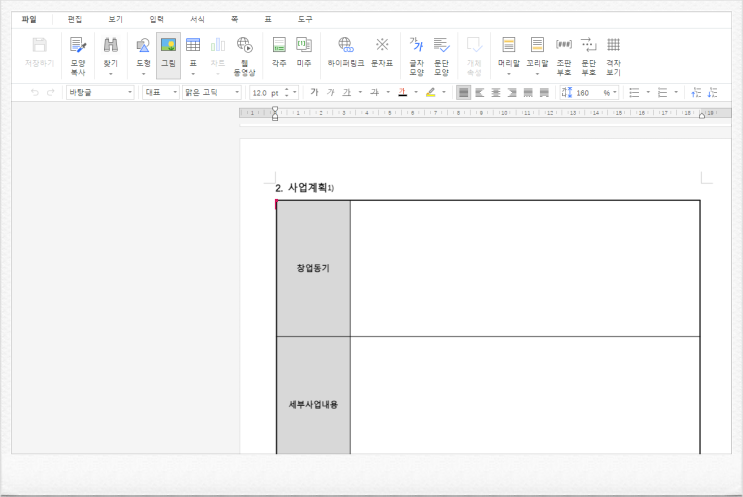Click the 모양복사 (Format Copy) icon
743x497 pixels.
coord(77,52)
